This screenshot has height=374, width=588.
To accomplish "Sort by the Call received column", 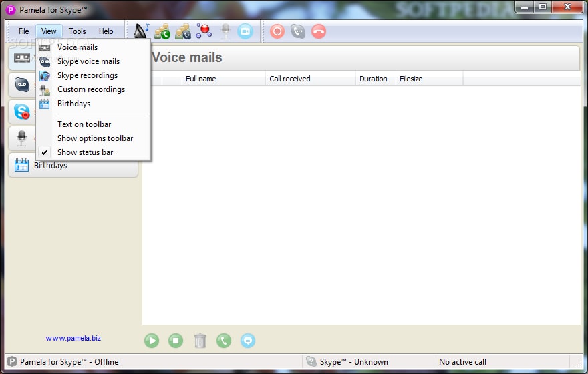I will 311,79.
